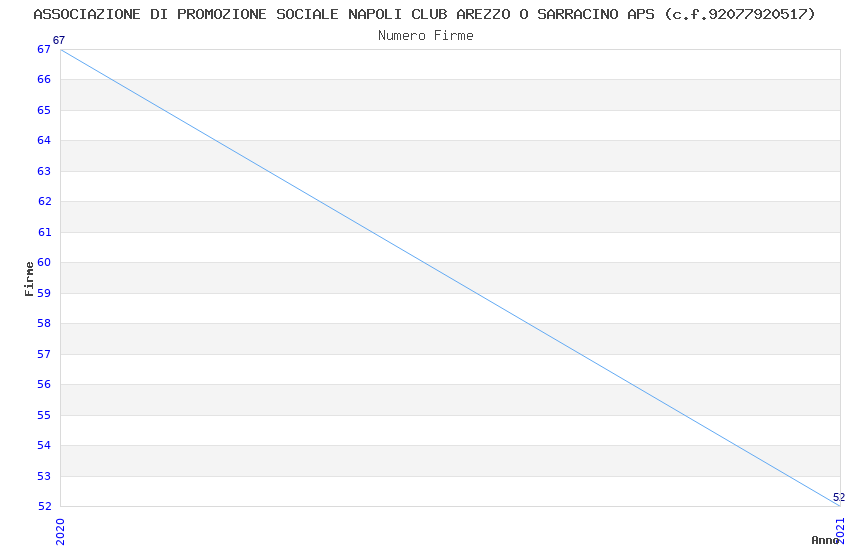Screen dimensions: 850x550
Task: Click the y-axis tick label 60
Action: tap(44, 263)
